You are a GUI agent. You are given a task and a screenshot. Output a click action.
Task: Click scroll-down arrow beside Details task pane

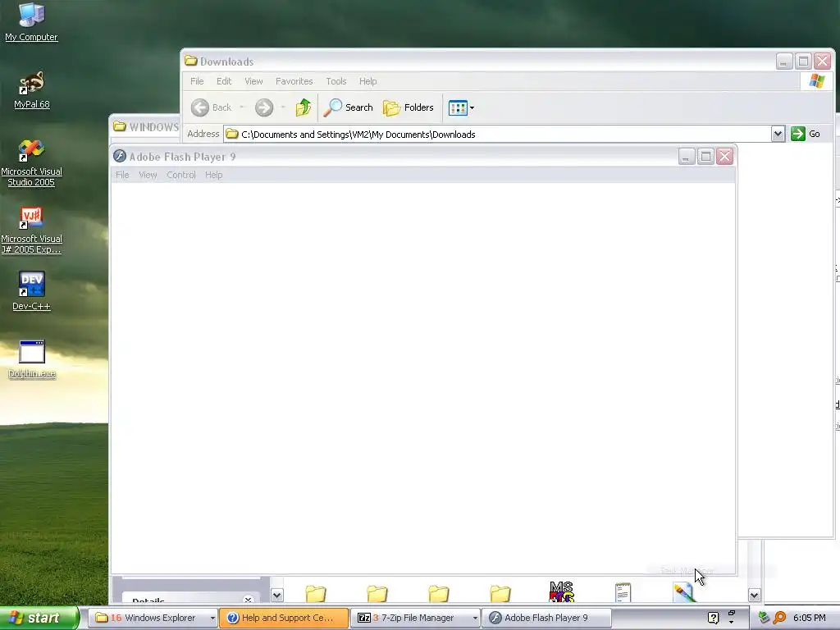277,596
